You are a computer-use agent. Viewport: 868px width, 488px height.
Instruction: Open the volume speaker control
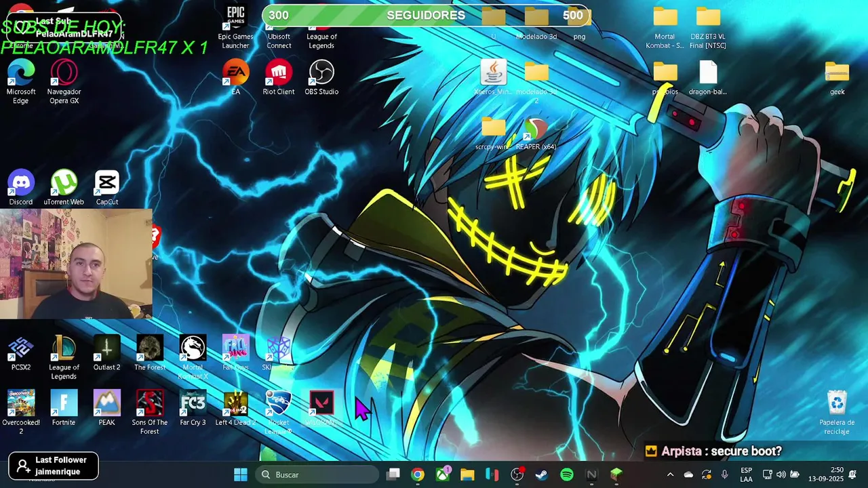click(781, 474)
